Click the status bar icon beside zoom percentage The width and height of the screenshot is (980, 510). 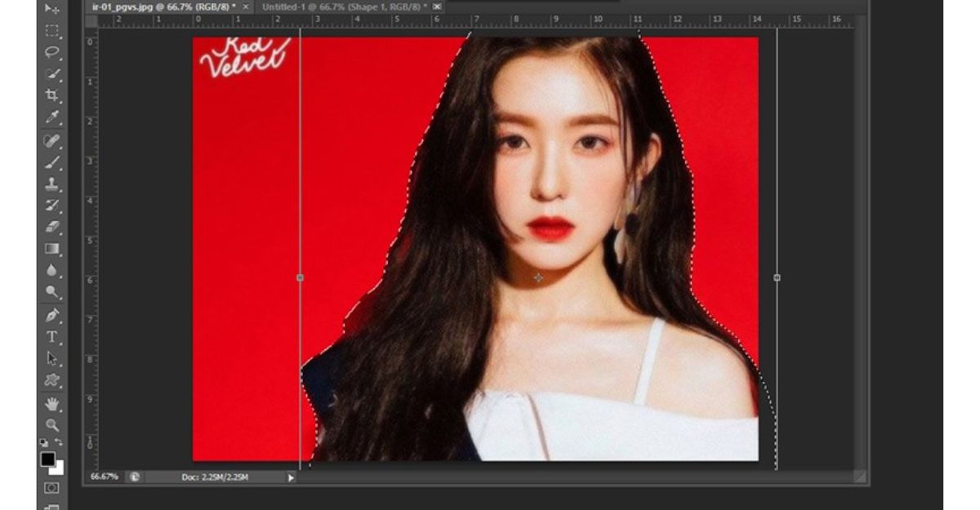[x=134, y=477]
